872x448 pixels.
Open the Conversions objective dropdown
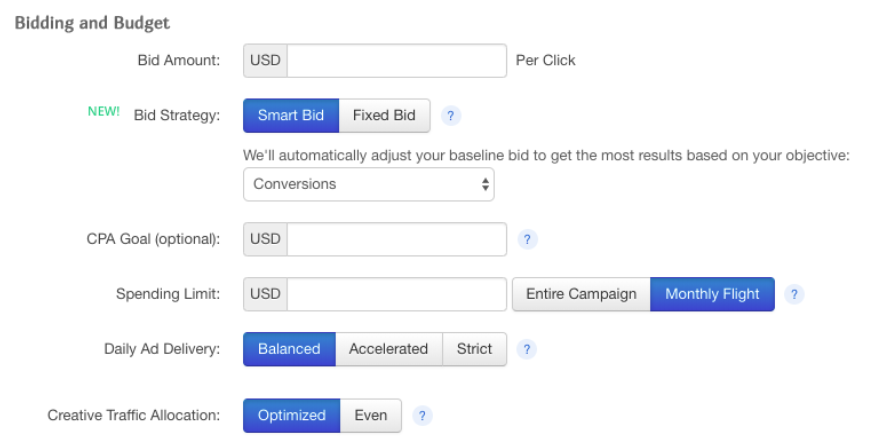368,184
